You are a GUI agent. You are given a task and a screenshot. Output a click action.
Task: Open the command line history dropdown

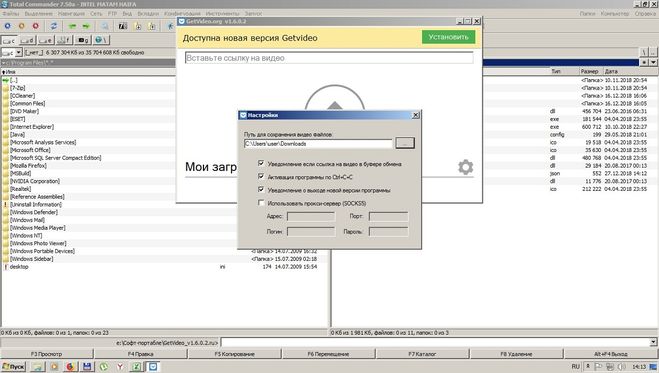pos(653,342)
